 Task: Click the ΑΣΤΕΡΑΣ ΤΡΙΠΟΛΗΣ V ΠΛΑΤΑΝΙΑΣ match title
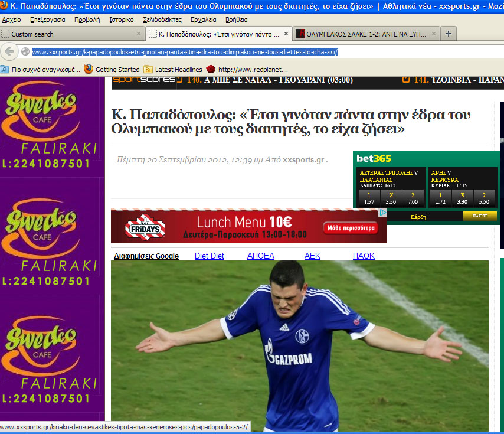(388, 176)
